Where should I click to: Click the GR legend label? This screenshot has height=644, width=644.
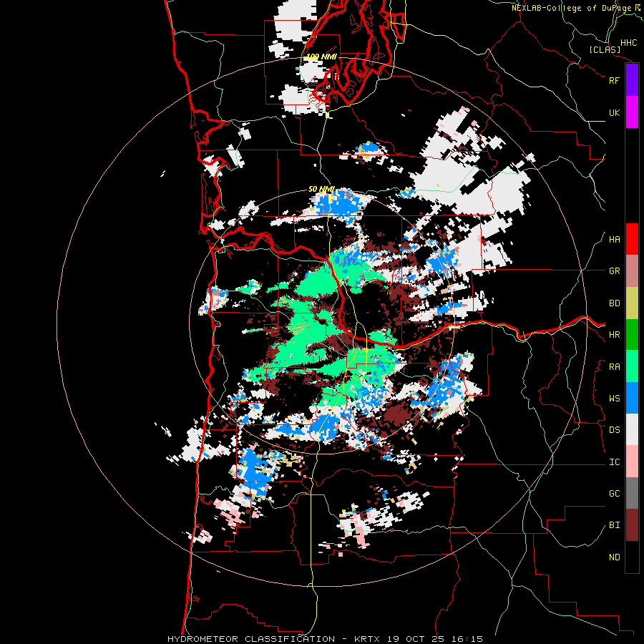(x=614, y=271)
